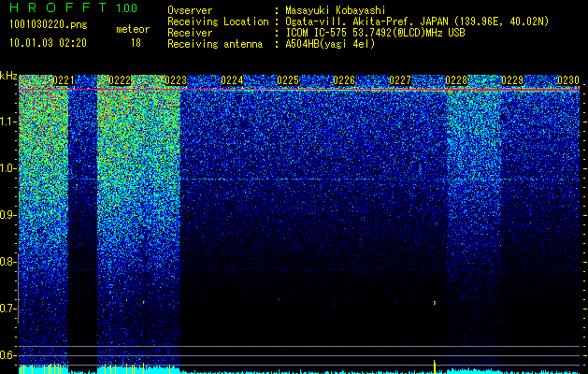
Task: Click the 1.1 frequency axis label
Action: click(8, 122)
